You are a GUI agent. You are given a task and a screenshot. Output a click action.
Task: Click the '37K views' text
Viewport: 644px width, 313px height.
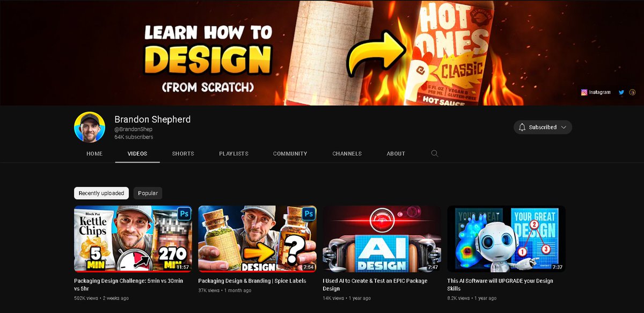click(x=209, y=290)
